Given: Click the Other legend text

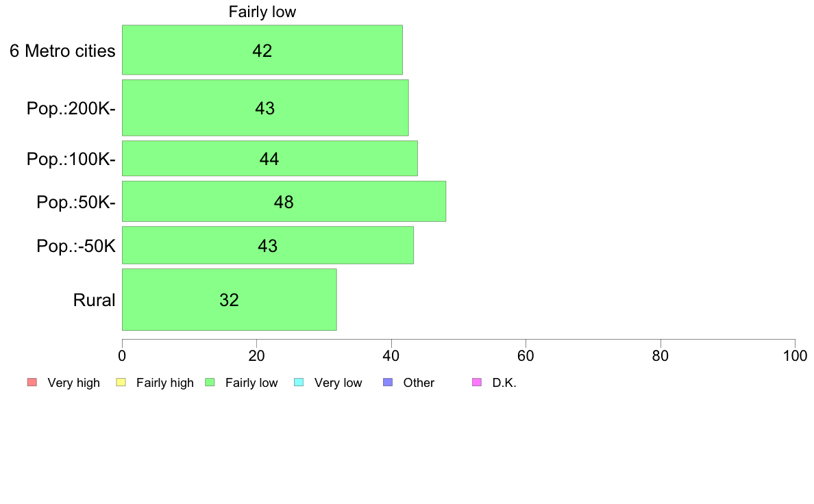Looking at the screenshot, I should 419,383.
